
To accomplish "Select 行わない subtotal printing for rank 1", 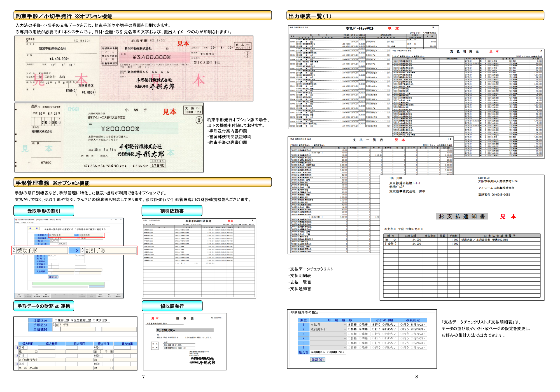I will (x=389, y=325).
